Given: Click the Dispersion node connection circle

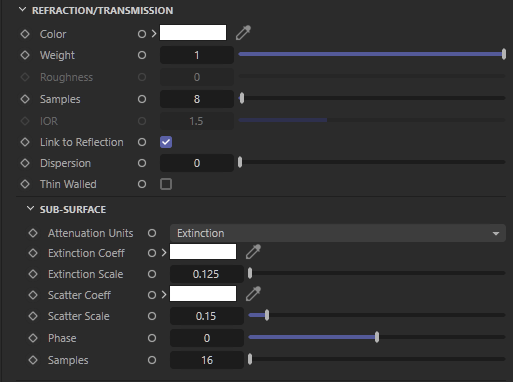Looking at the screenshot, I should pyautogui.click(x=142, y=163).
